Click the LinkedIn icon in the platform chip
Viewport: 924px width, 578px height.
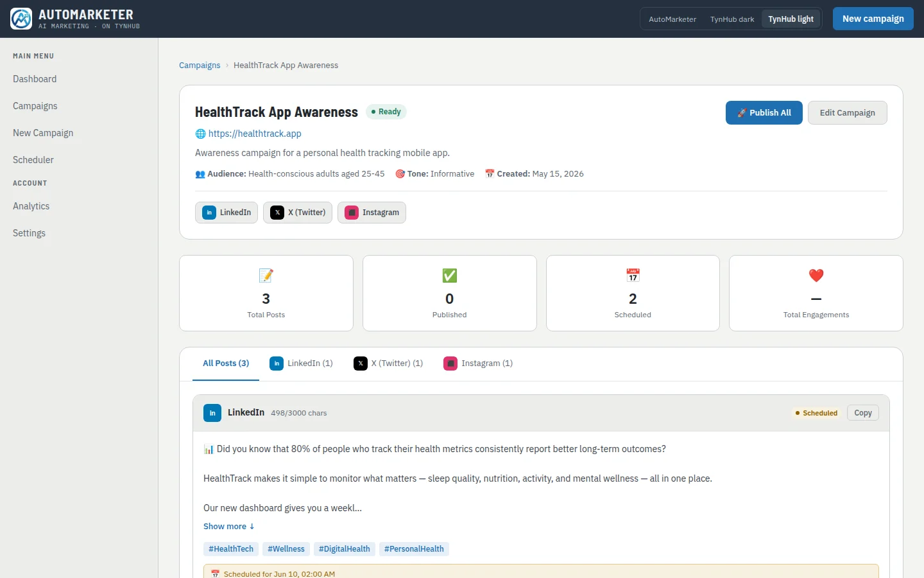(209, 213)
